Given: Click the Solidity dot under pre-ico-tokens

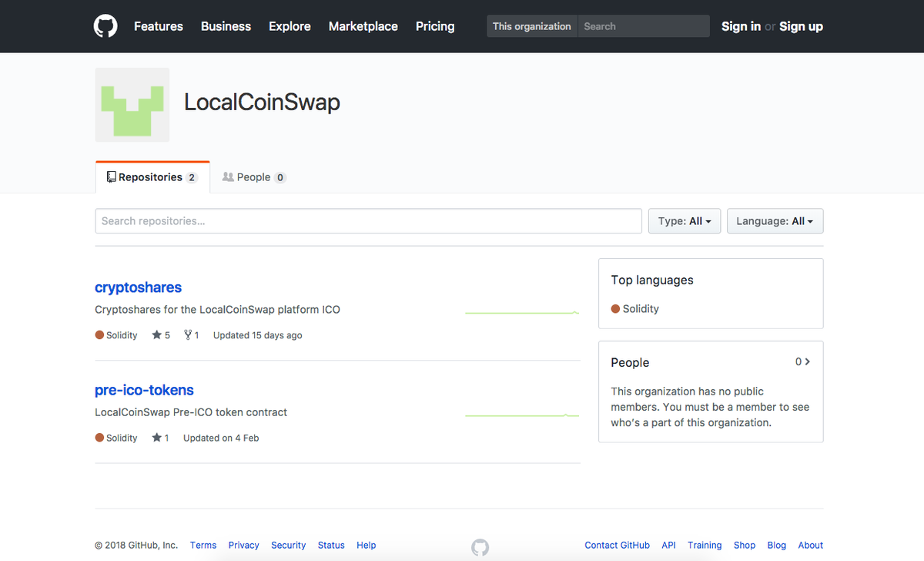Looking at the screenshot, I should 99,438.
